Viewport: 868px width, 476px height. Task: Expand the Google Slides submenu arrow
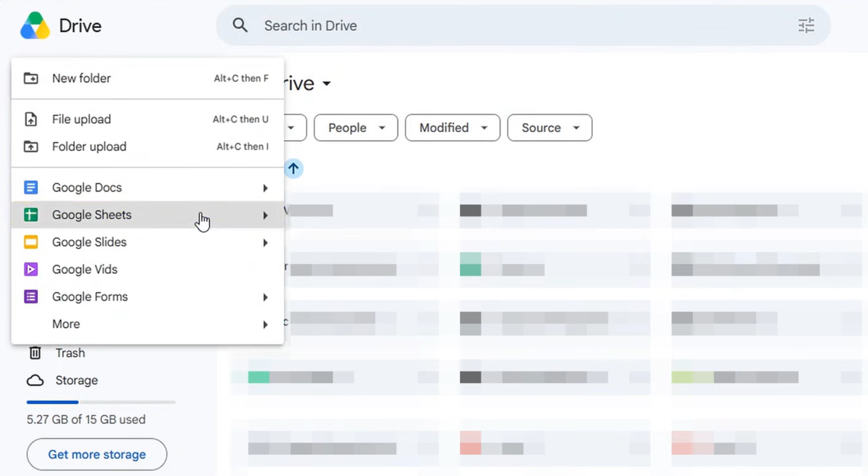(x=265, y=242)
